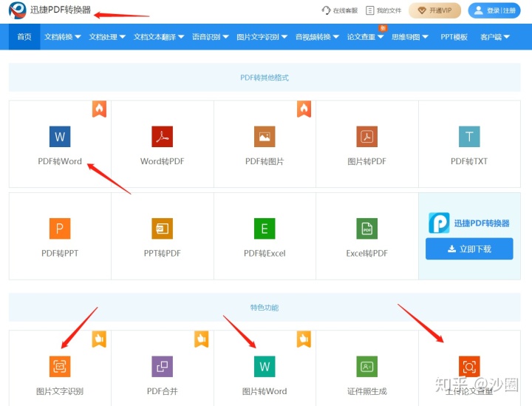Open the 上传论文查重 orange search icon
This screenshot has height=406, width=532.
pyautogui.click(x=469, y=366)
